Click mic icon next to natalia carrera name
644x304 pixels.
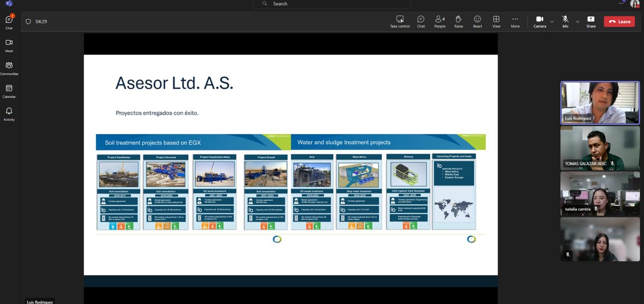(x=596, y=209)
